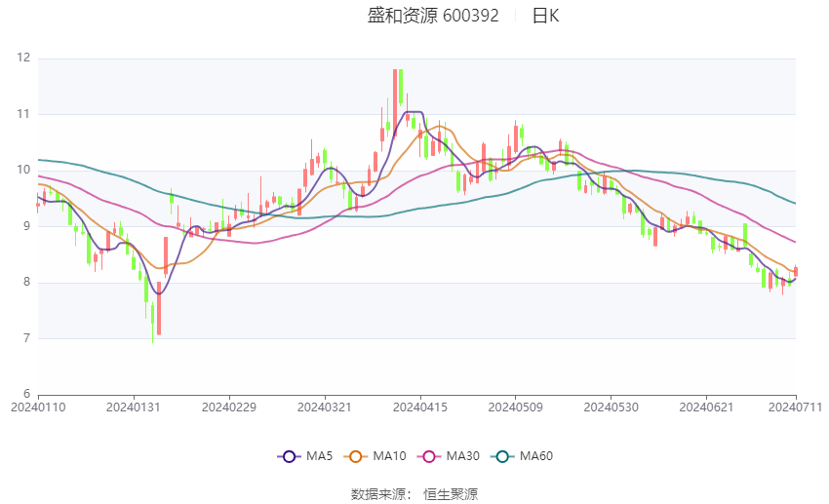Click the chart title 盛和资源 600392

tap(433, 16)
